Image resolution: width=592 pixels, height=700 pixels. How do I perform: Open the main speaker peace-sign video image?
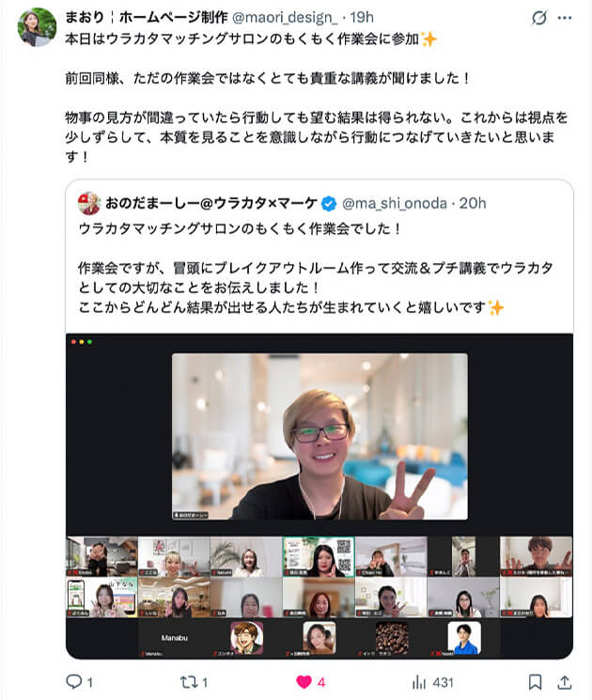(x=319, y=437)
